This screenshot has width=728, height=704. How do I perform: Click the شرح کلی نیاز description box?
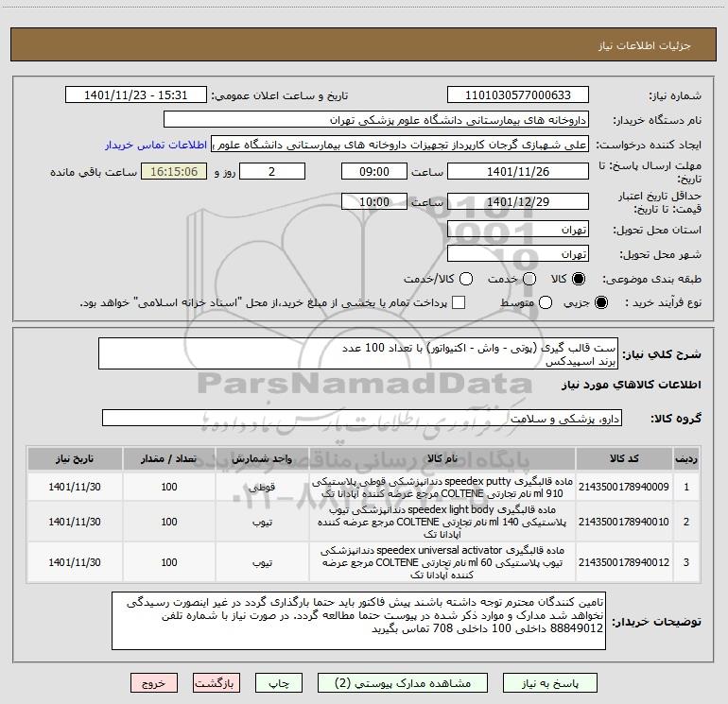coord(358,354)
